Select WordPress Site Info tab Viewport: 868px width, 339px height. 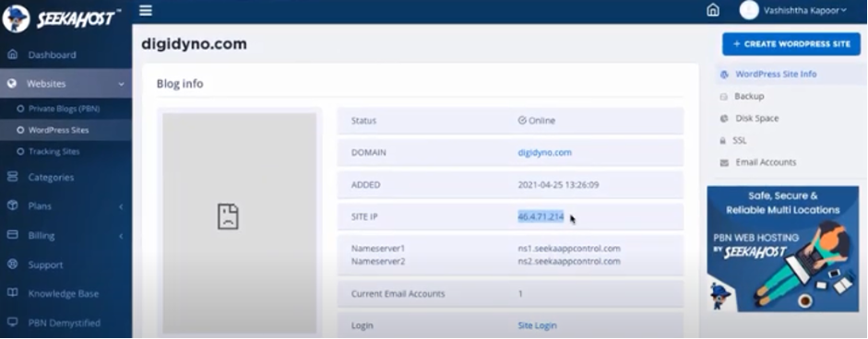[776, 74]
